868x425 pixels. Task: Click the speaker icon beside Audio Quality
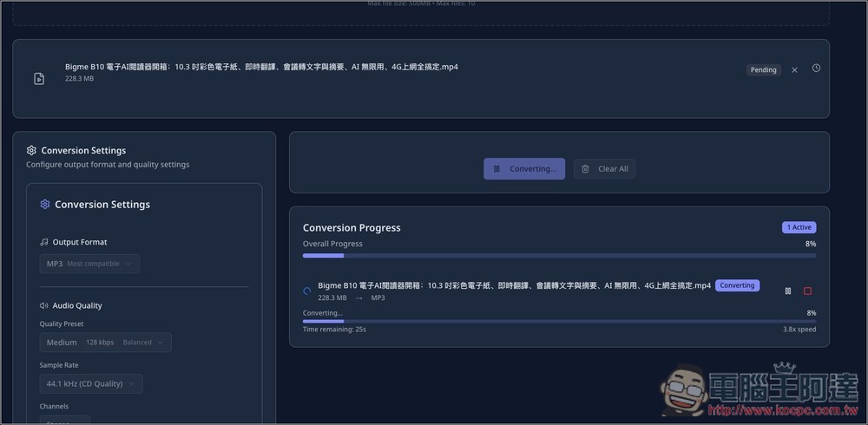44,305
